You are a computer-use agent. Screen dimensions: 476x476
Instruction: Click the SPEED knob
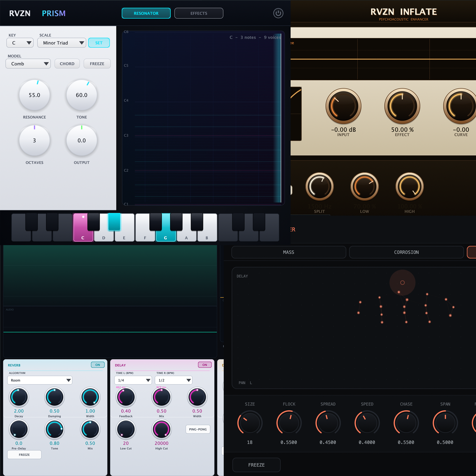click(367, 423)
